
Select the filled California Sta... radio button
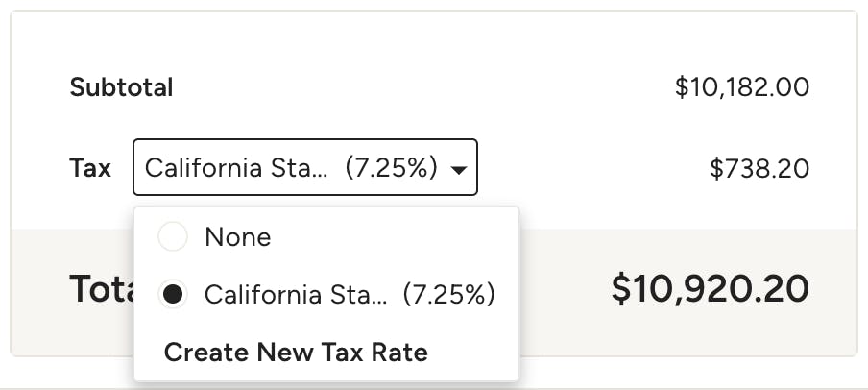[x=173, y=294]
